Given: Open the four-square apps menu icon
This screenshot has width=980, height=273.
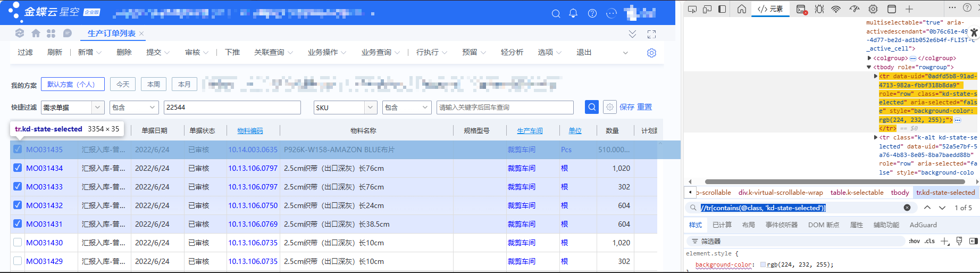Looking at the screenshot, I should (51, 33).
